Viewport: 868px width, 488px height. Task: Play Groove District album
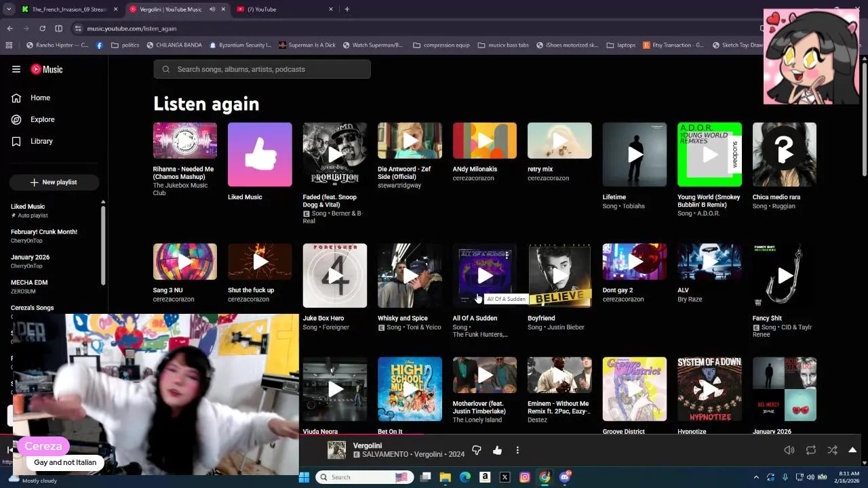point(635,389)
